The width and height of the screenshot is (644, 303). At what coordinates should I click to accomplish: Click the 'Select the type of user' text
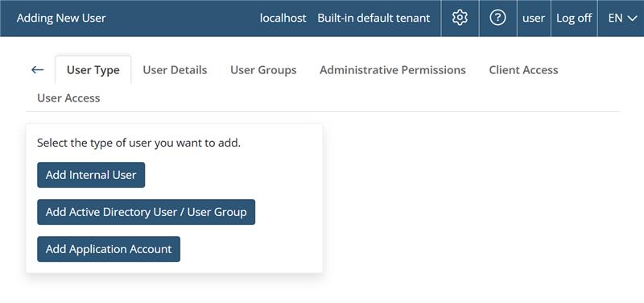pyautogui.click(x=138, y=143)
